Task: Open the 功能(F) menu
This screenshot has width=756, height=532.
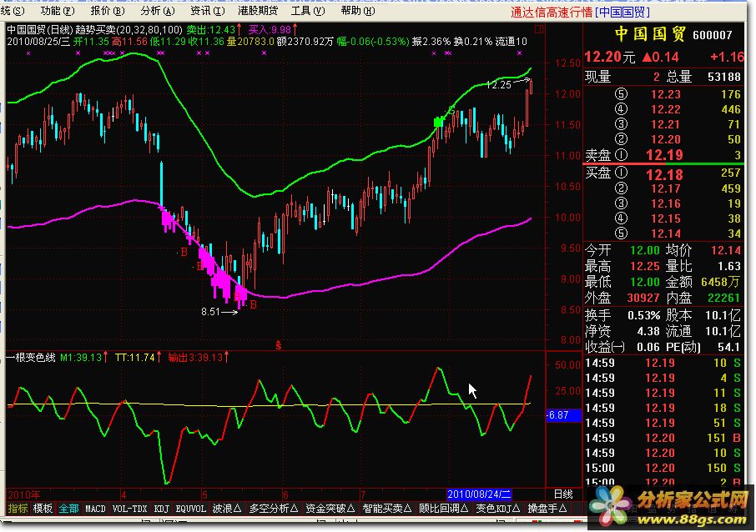Action: click(x=58, y=11)
